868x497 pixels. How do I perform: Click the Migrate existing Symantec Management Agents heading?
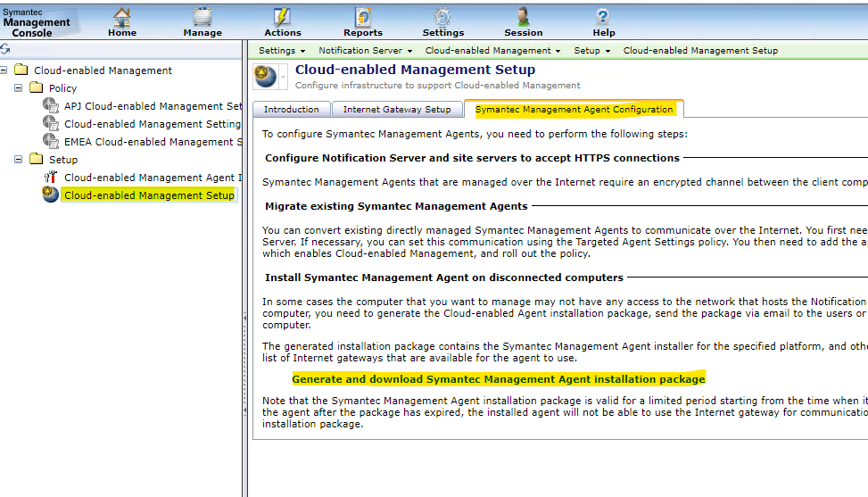[396, 206]
